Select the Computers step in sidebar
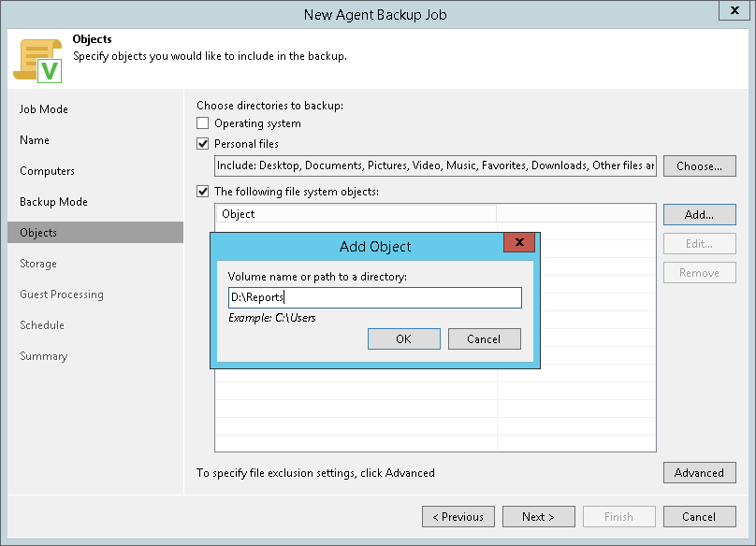The image size is (756, 546). (x=47, y=171)
